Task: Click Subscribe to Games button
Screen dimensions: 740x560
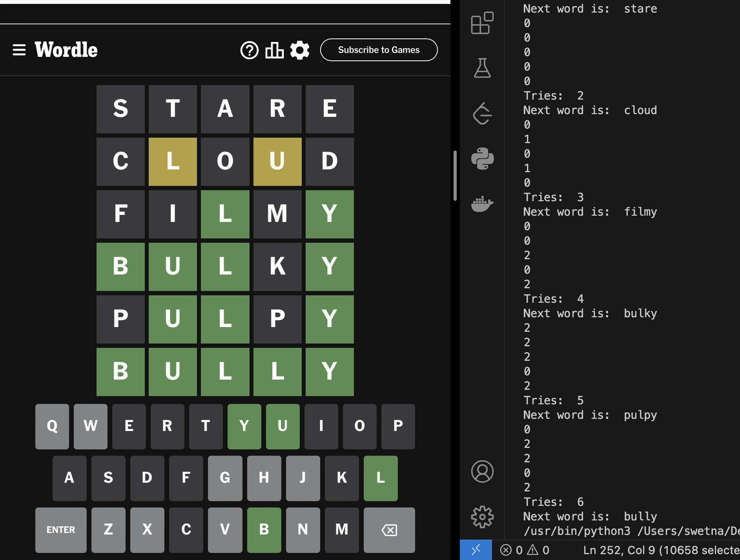Action: pos(379,50)
